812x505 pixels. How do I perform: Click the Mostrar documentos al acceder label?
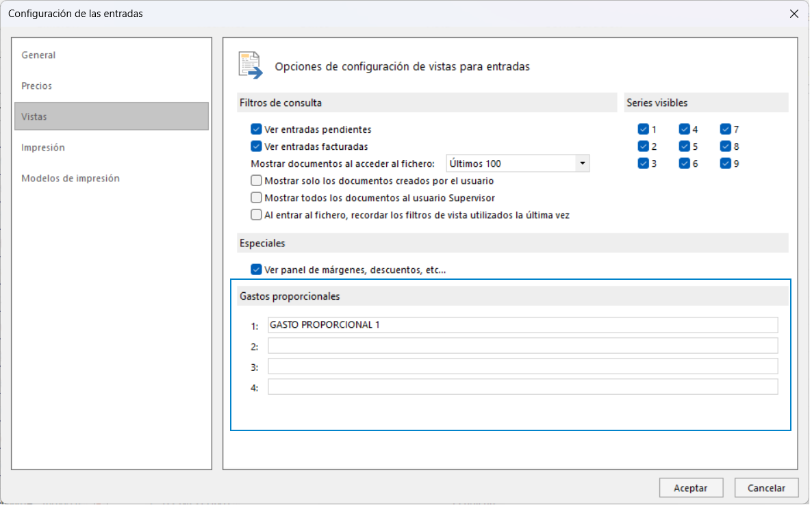click(x=343, y=164)
